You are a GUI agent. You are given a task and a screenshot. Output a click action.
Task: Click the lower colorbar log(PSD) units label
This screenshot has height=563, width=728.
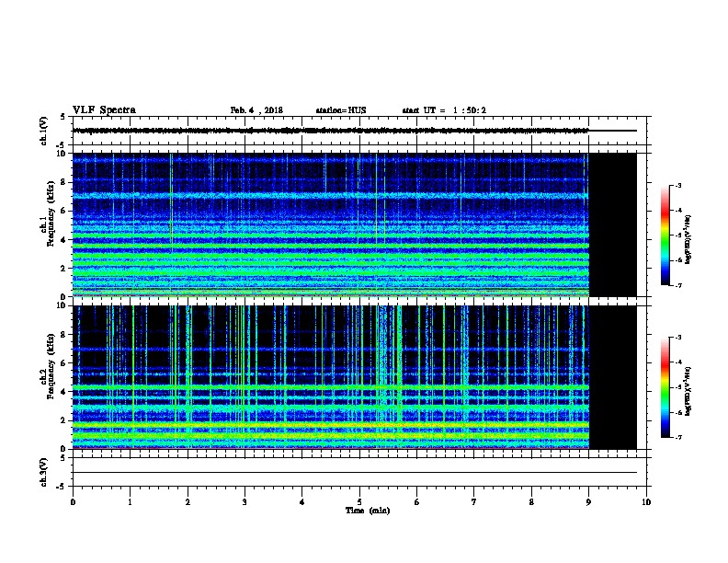click(x=688, y=392)
